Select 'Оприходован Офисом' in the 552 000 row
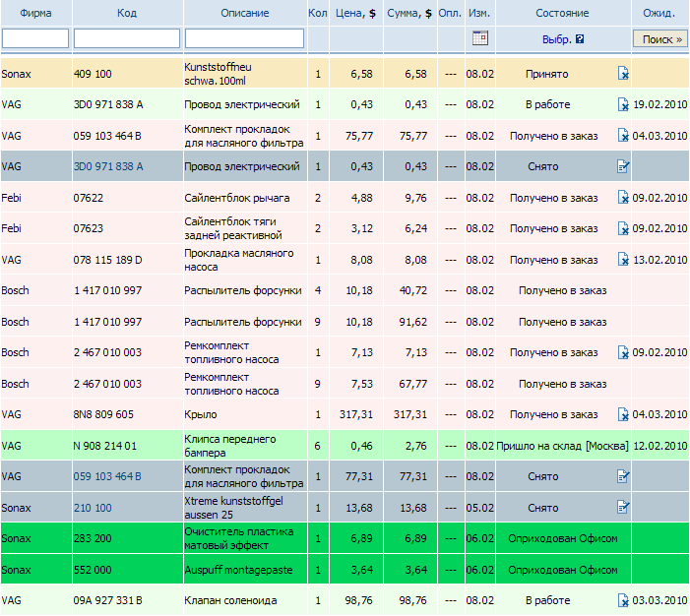 (562, 570)
